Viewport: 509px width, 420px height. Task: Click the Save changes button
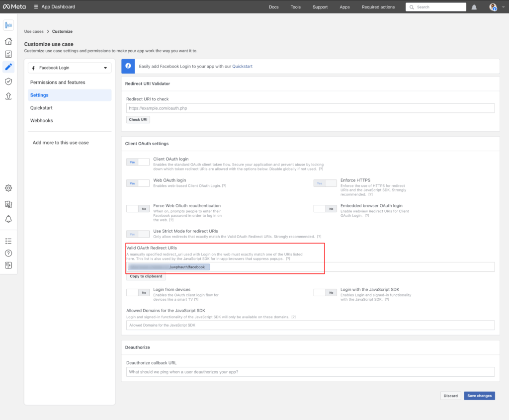(x=479, y=396)
